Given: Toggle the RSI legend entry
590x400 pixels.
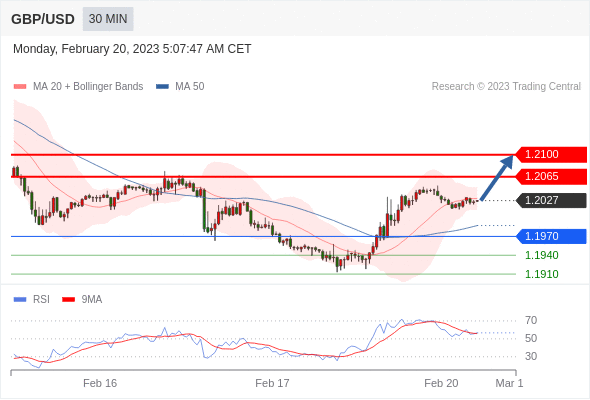Looking at the screenshot, I should (41, 300).
